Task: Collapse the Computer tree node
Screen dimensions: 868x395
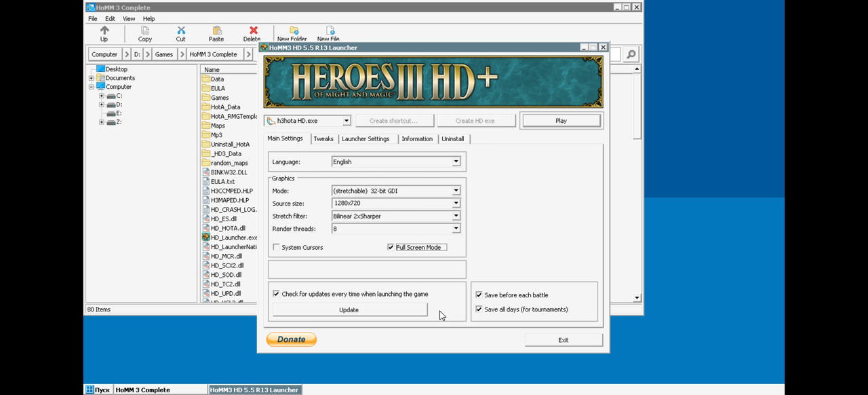Action: (92, 87)
